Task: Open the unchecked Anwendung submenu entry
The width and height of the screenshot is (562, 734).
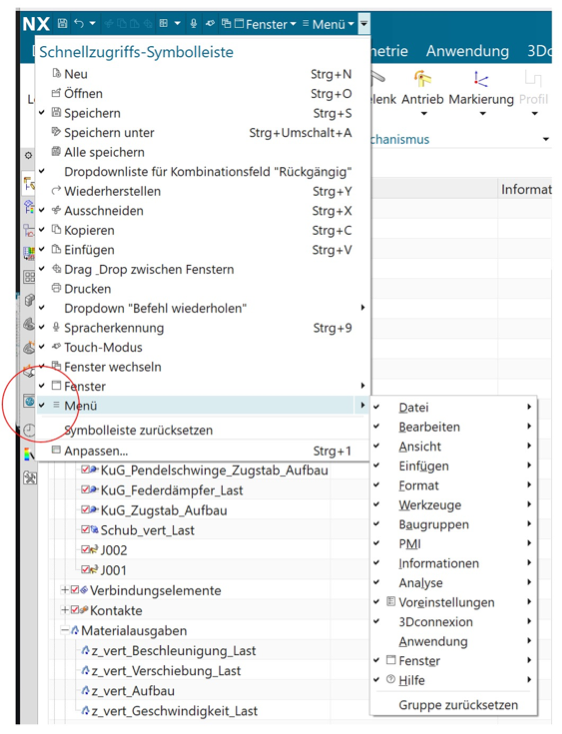Action: tap(453, 641)
